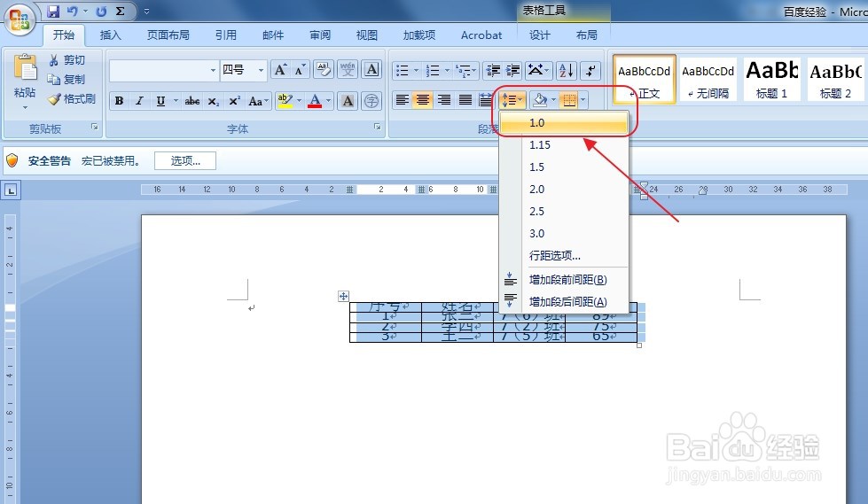Cut selection with 剪切

click(x=66, y=59)
